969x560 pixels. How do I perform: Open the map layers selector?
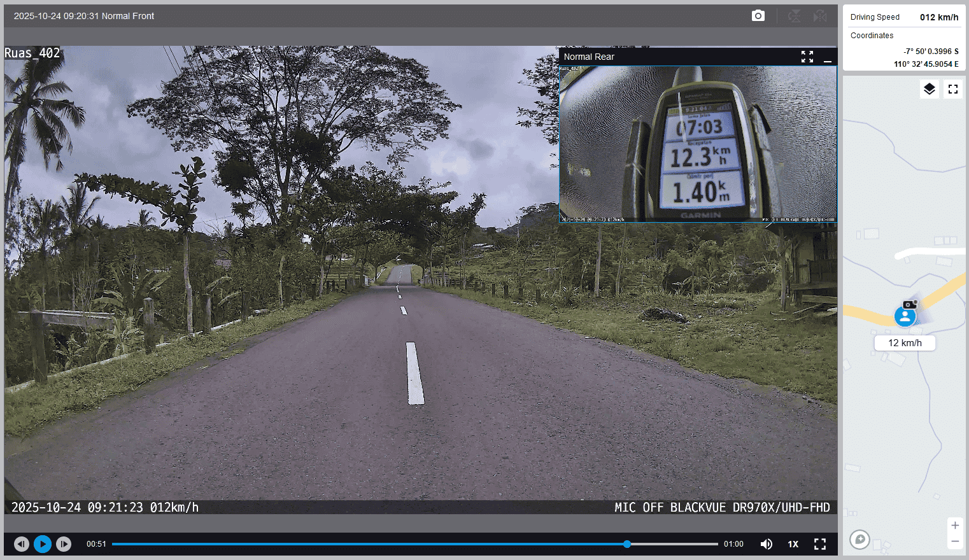click(x=930, y=89)
